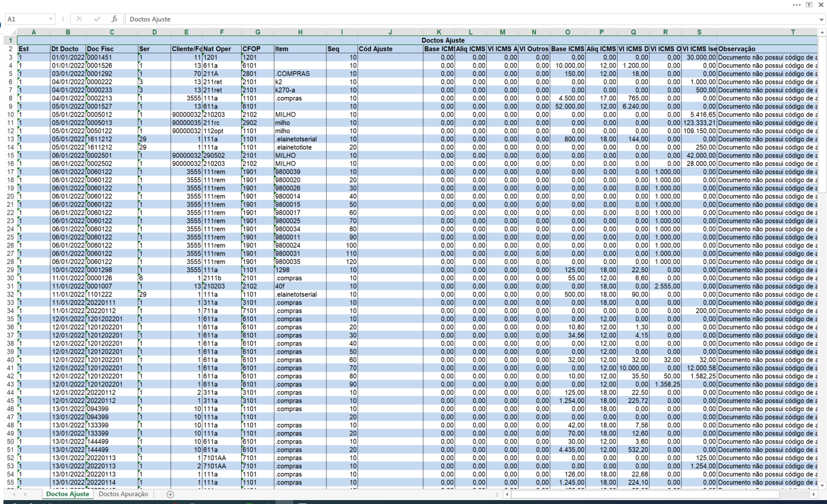Click the Cód Ajuste header cell
The image size is (827, 504).
tap(390, 49)
